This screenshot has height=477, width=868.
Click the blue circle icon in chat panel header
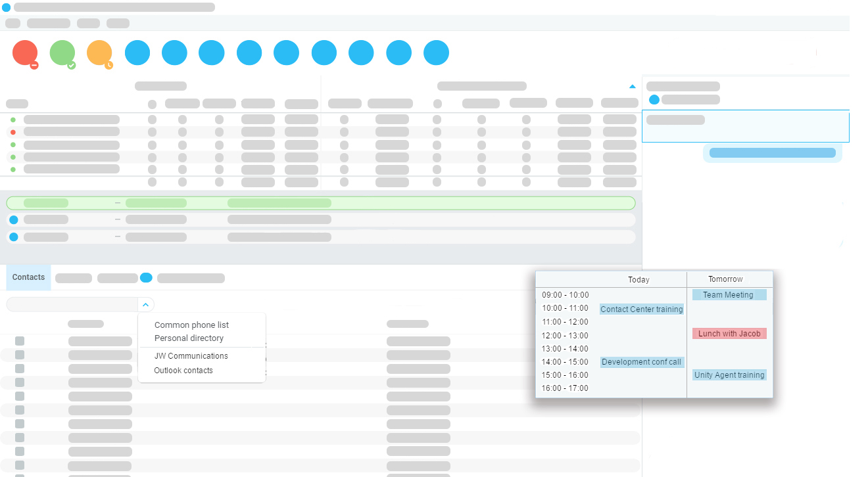click(x=654, y=100)
